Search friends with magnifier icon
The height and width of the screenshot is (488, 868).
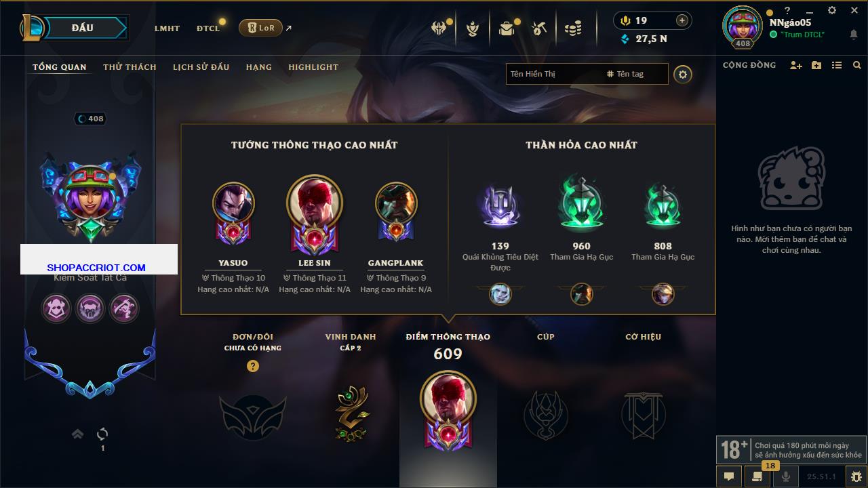(857, 65)
